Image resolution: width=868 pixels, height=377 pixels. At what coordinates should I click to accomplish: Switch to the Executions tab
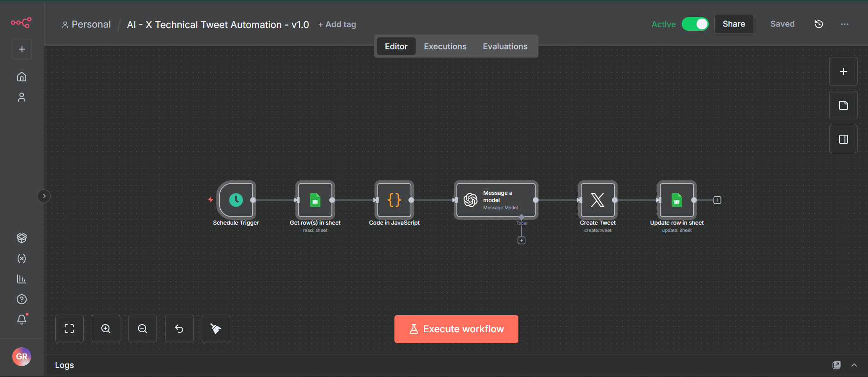(445, 47)
